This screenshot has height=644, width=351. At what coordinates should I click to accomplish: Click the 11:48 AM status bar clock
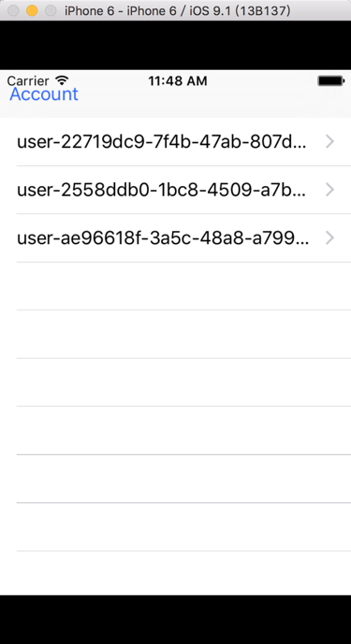click(177, 81)
